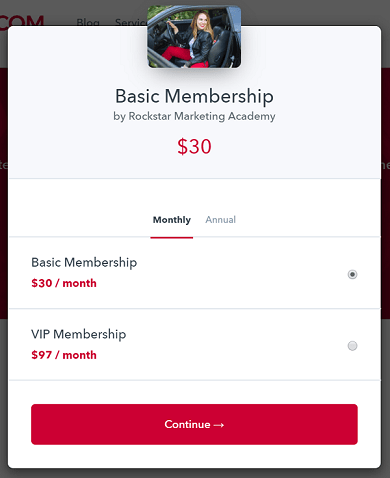Click the arrow icon on Continue
The height and width of the screenshot is (478, 390).
point(219,425)
